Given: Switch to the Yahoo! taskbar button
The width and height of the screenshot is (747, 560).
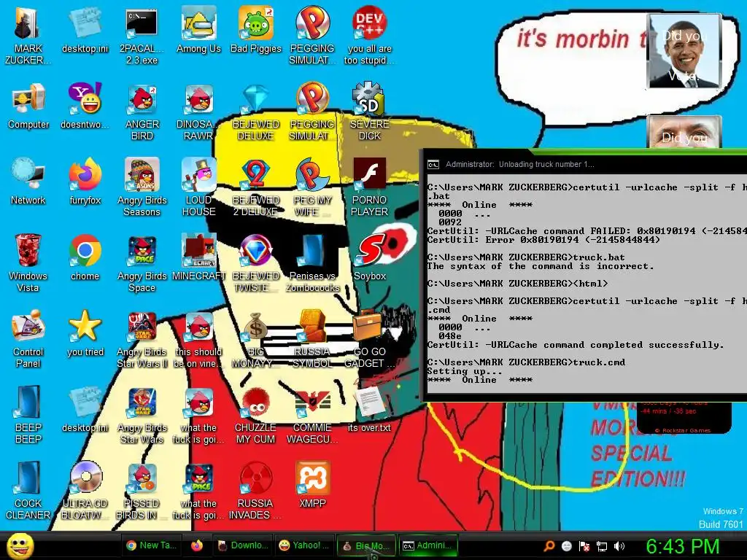Looking at the screenshot, I should [304, 545].
